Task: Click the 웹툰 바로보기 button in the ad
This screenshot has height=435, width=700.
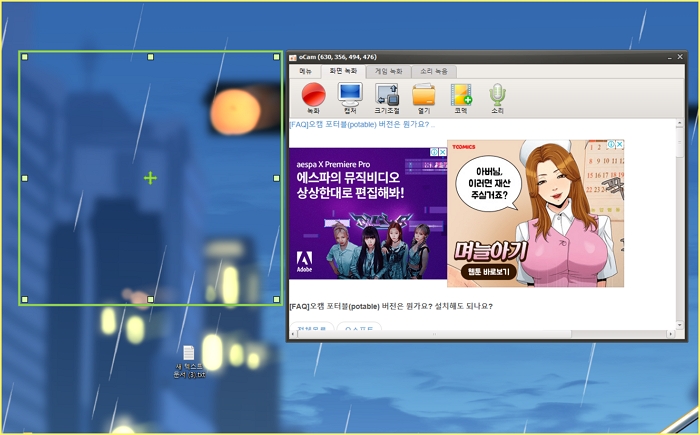Action: (488, 272)
